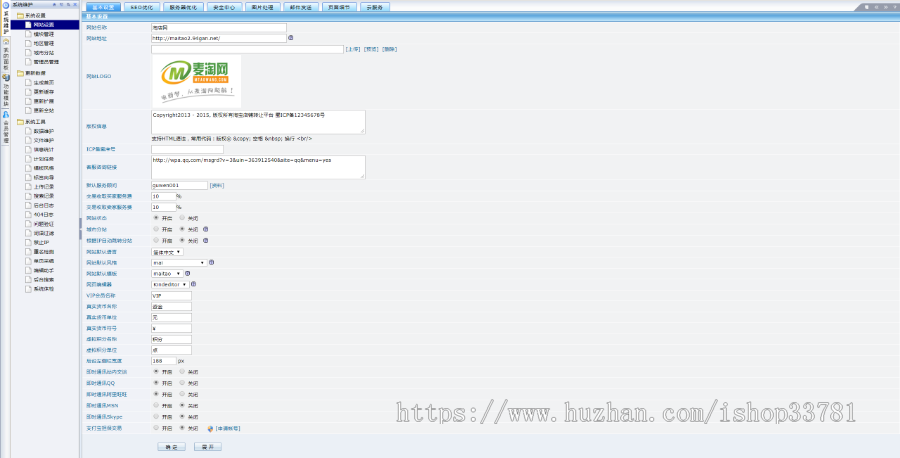Image resolution: width=900 pixels, height=458 pixels.
Task: Click help icon beside default style dropdown
Action: [211, 262]
